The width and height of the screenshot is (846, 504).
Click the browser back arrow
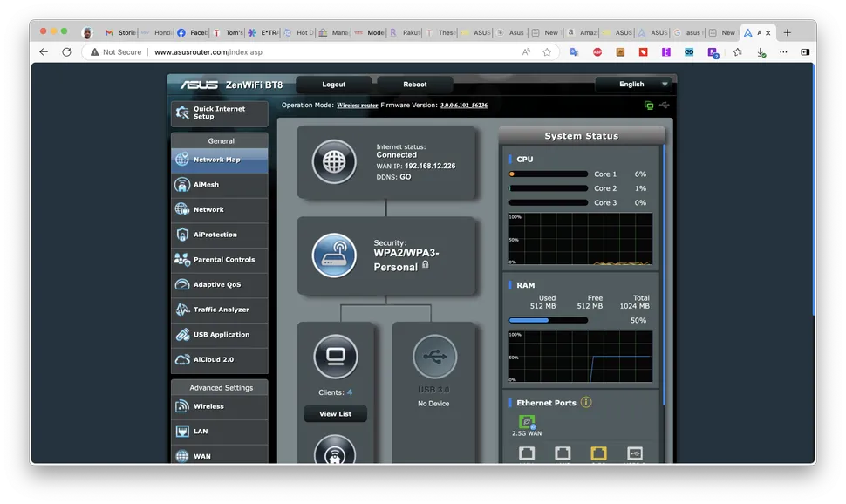(x=44, y=51)
